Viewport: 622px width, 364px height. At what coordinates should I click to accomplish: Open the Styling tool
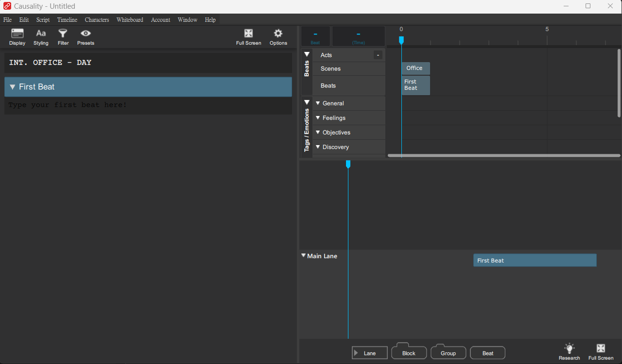(x=41, y=37)
